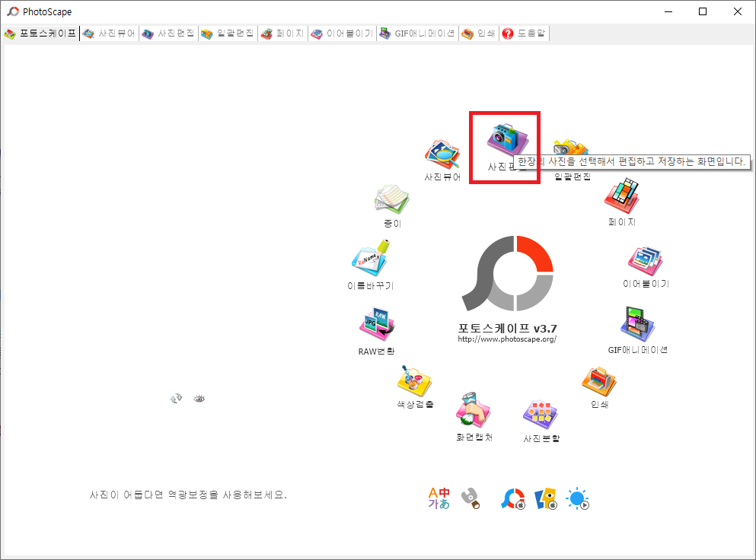The width and height of the screenshot is (756, 560).
Task: Open the 사진뷰어 (Viewer) circle icon
Action: (x=442, y=154)
